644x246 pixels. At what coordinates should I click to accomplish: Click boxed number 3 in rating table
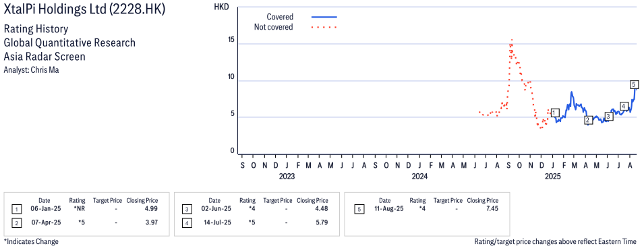[187, 209]
